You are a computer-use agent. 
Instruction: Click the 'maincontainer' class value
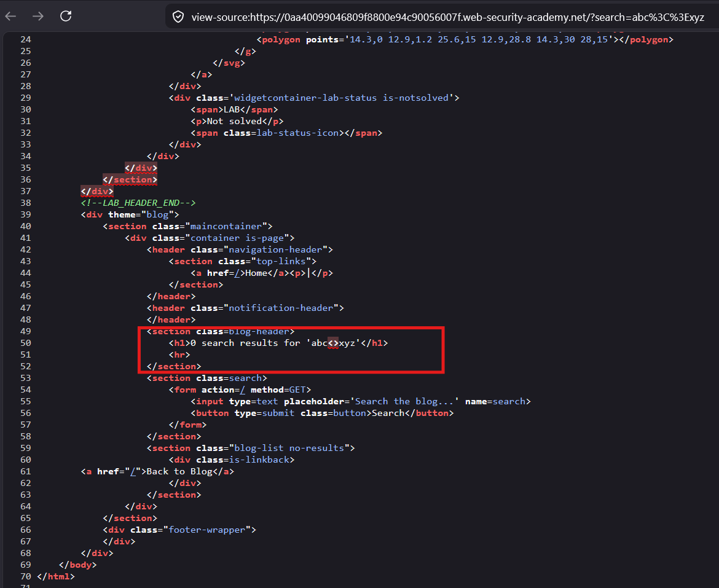[x=226, y=226]
